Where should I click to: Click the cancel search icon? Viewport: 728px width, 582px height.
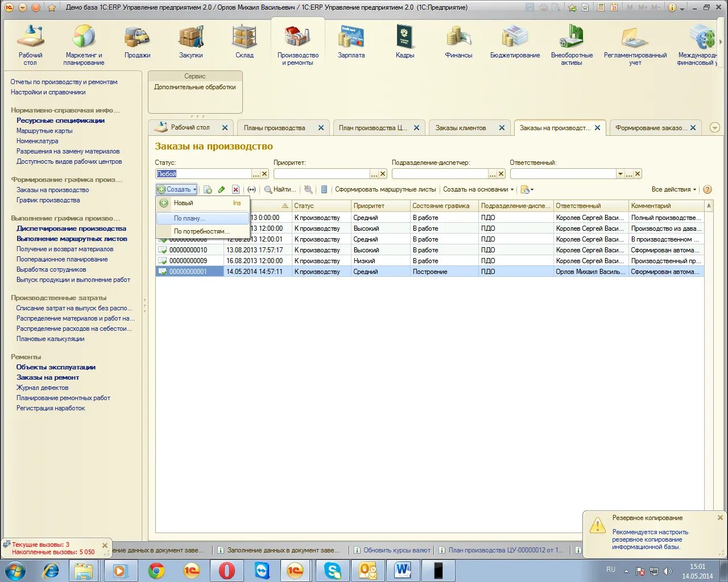308,190
